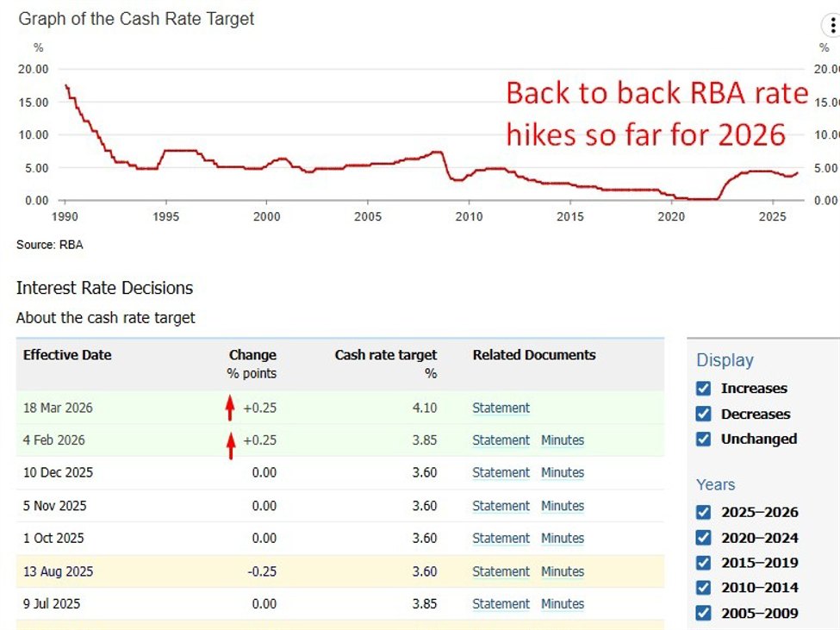840x630 pixels.
Task: View Minutes for 5 Nov 2025 decision
Action: coord(562,506)
